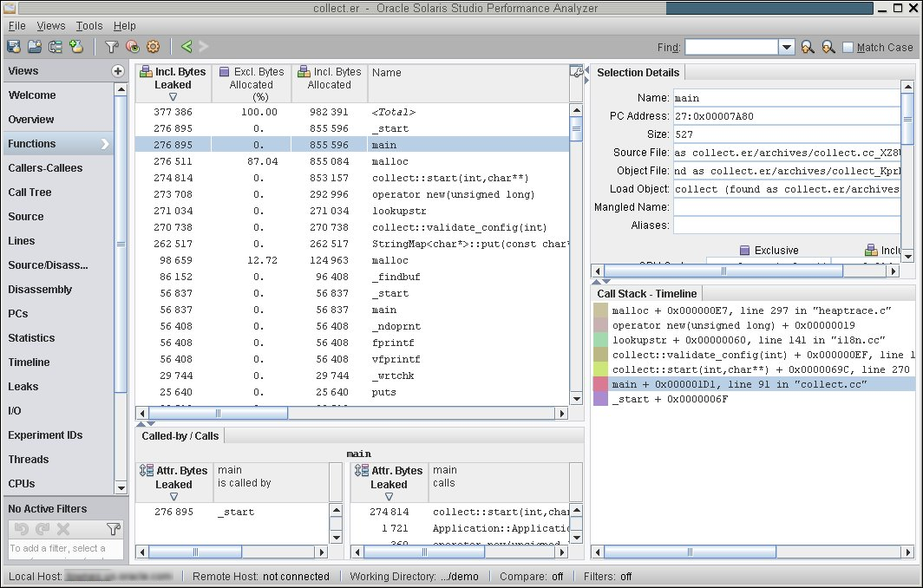The image size is (923, 588).
Task: Select operator new(unsigned long) in Call Stack
Action: [754, 325]
